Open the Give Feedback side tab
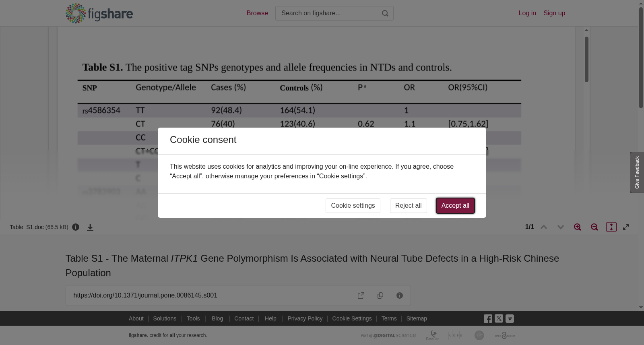The image size is (644, 345). (x=637, y=172)
